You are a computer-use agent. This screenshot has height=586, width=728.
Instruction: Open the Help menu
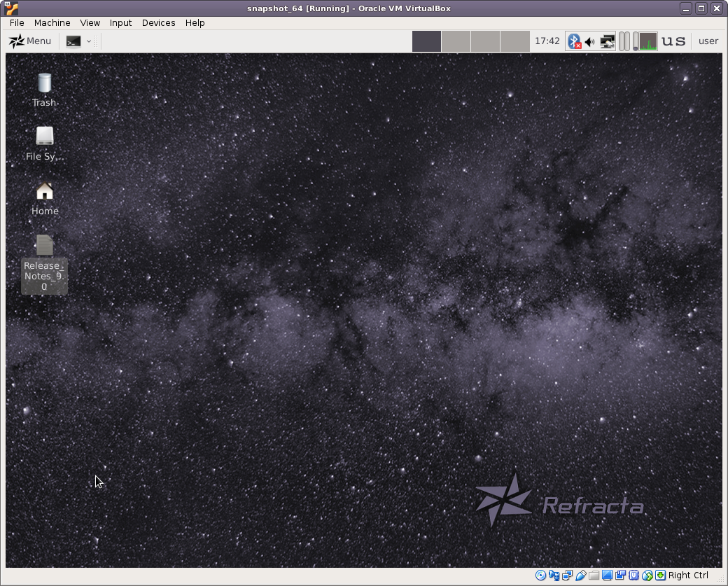(195, 22)
